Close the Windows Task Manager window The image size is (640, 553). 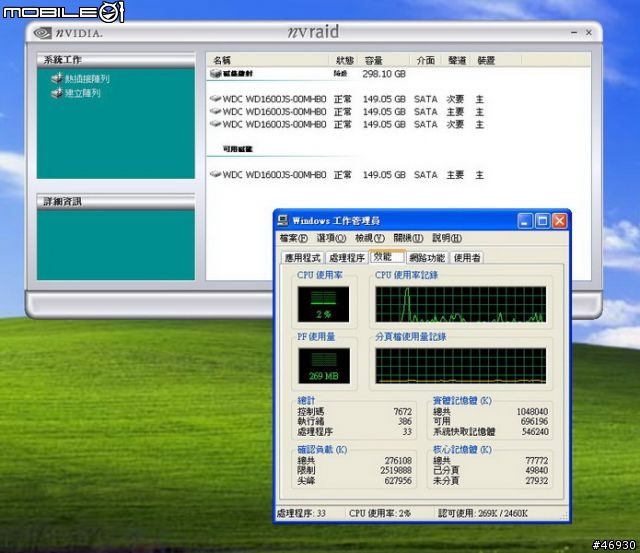[560, 221]
